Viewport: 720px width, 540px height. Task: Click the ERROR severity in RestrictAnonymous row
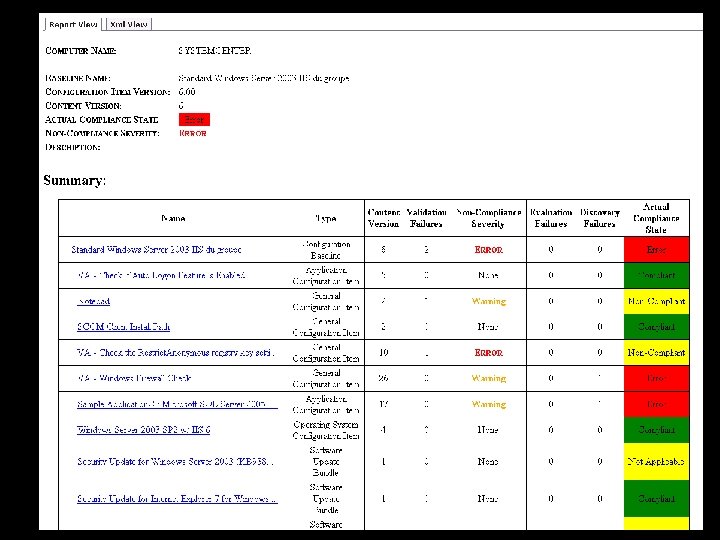click(489, 353)
